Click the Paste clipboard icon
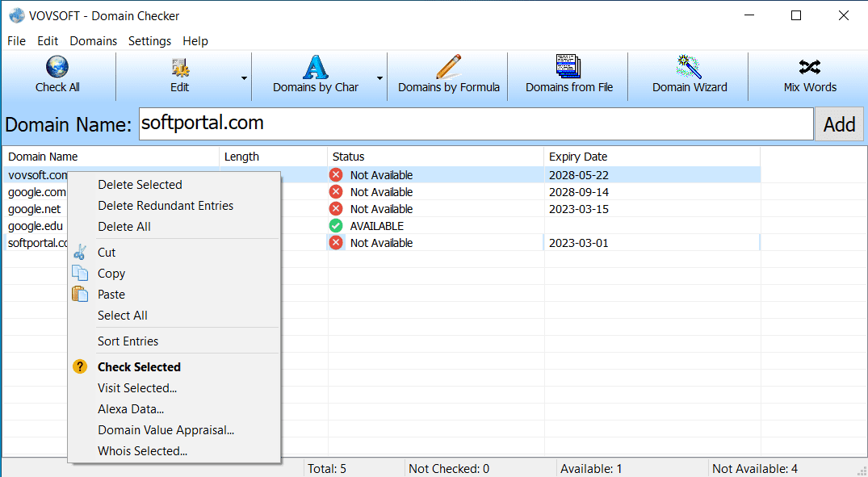 point(80,295)
